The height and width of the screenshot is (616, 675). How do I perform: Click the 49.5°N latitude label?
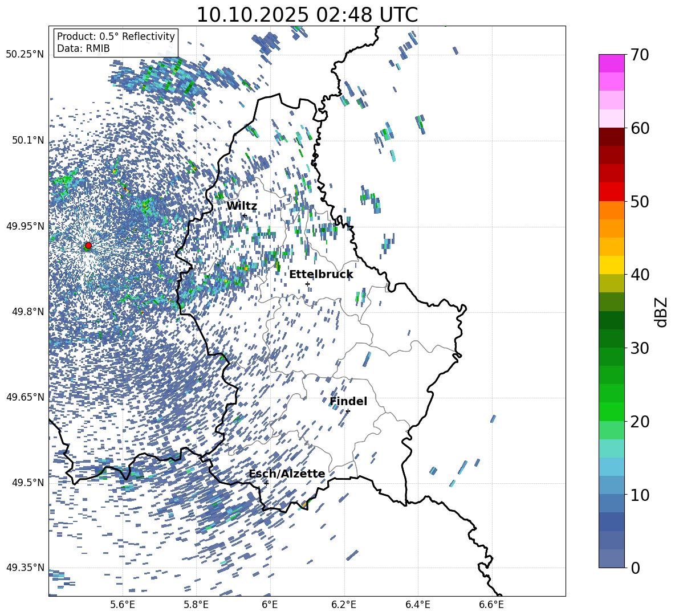(x=29, y=482)
